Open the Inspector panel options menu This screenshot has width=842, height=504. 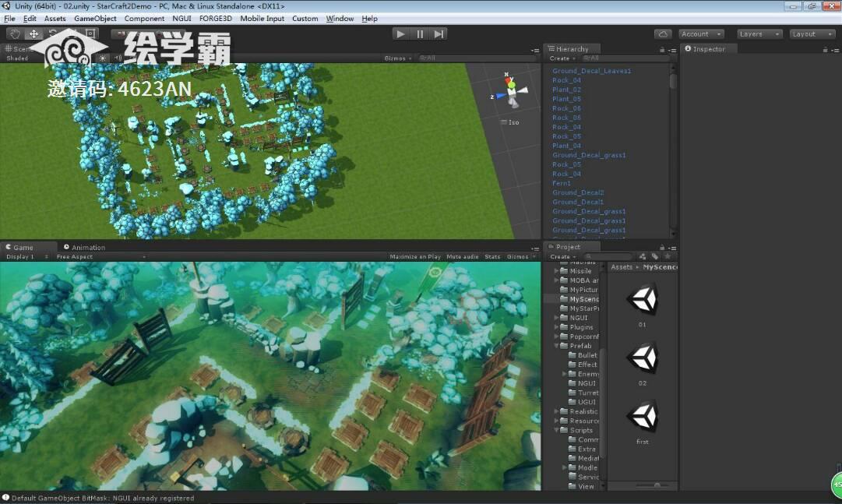(835, 50)
